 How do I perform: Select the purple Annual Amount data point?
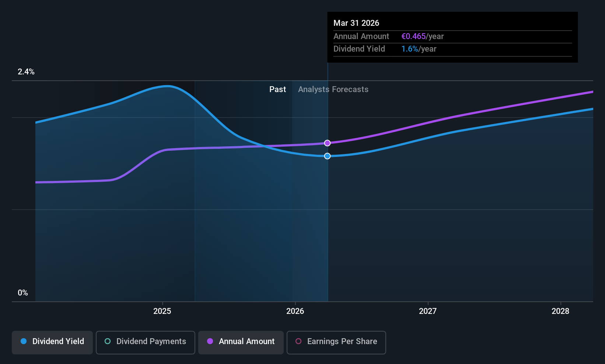pyautogui.click(x=327, y=143)
